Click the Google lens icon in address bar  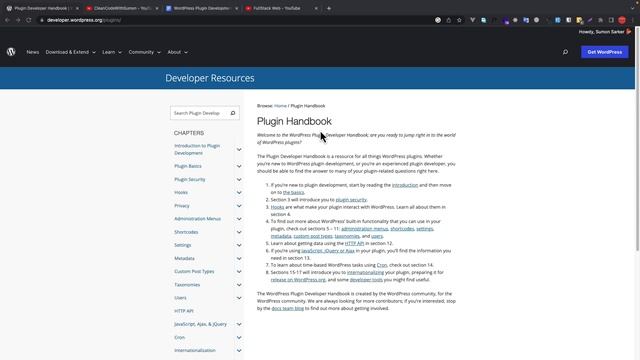pyautogui.click(x=438, y=20)
